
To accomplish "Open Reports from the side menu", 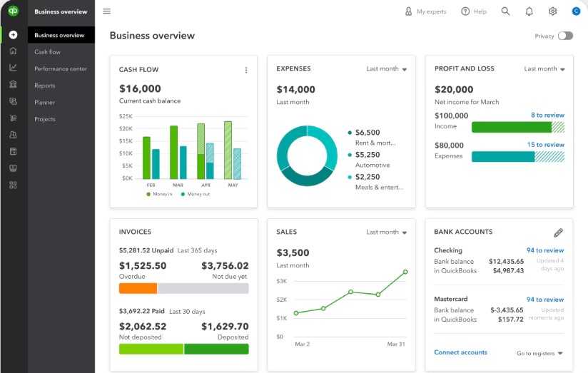I will 44,86.
